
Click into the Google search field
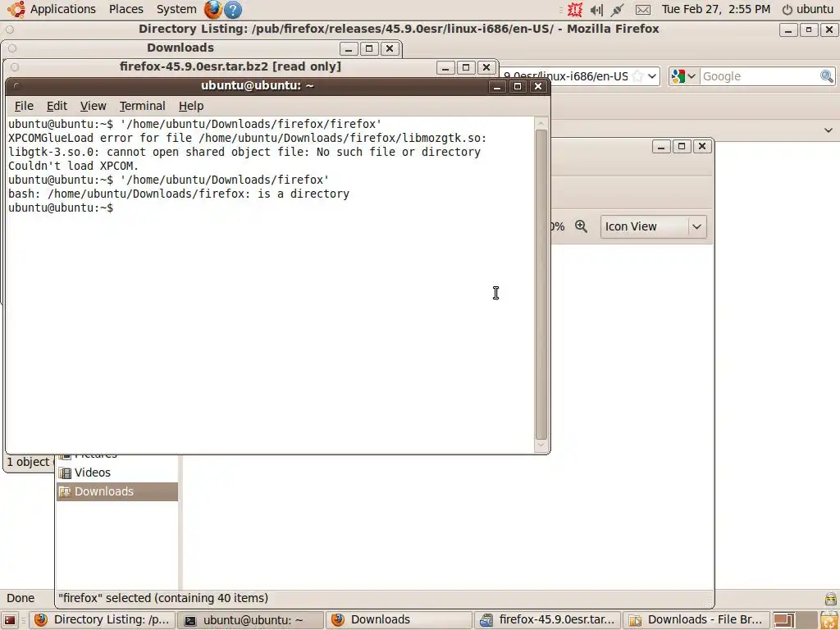(760, 76)
